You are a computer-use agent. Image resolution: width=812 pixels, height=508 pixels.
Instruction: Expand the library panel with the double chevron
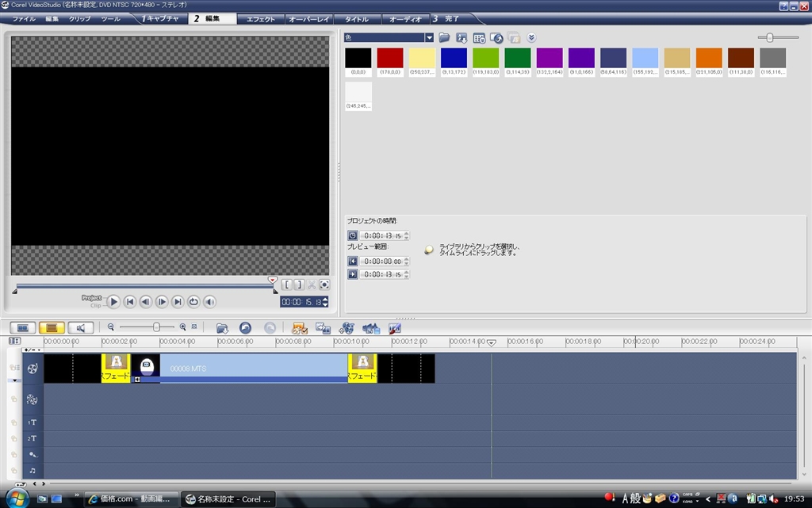(x=531, y=37)
